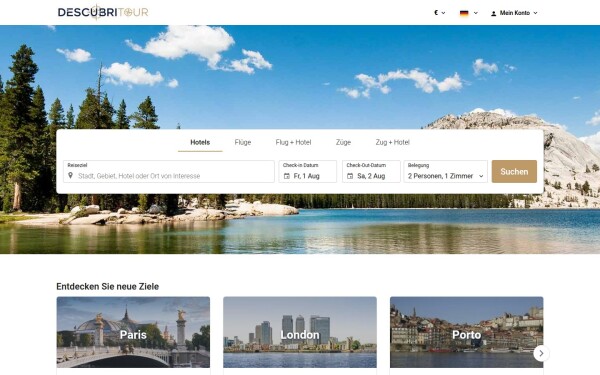Select the Hotels tab

coord(200,142)
